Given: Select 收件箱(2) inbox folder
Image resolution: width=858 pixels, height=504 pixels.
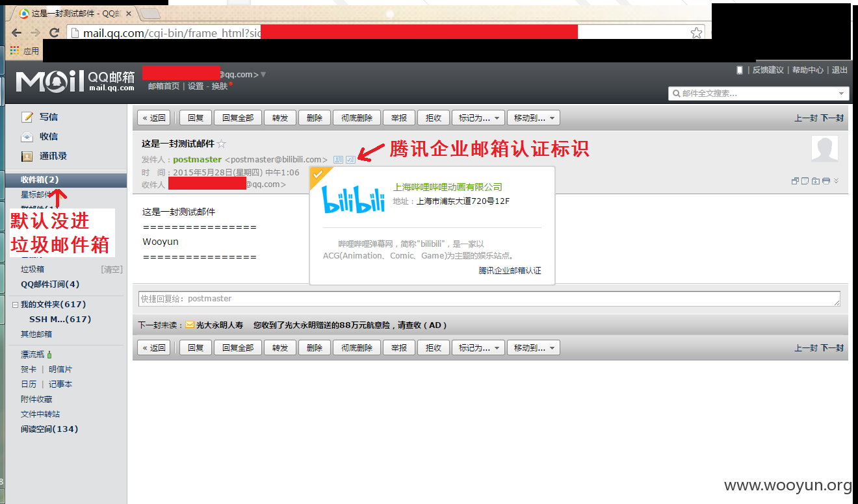Looking at the screenshot, I should tap(66, 179).
